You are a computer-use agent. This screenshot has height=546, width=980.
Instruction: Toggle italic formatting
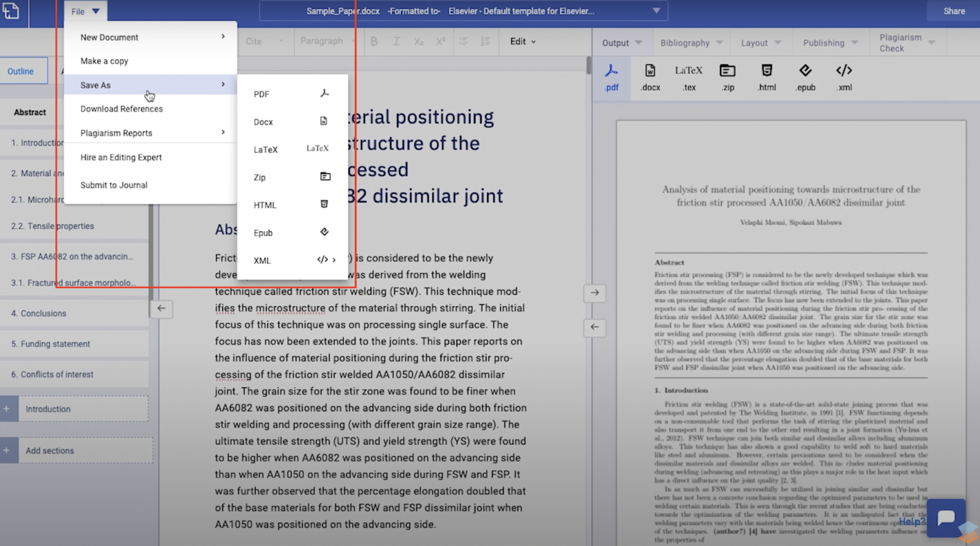click(396, 42)
